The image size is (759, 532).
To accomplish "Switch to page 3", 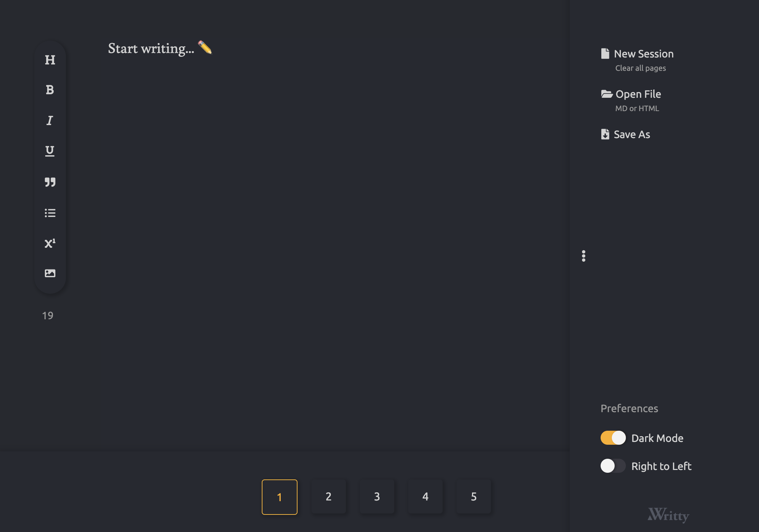I will [376, 497].
